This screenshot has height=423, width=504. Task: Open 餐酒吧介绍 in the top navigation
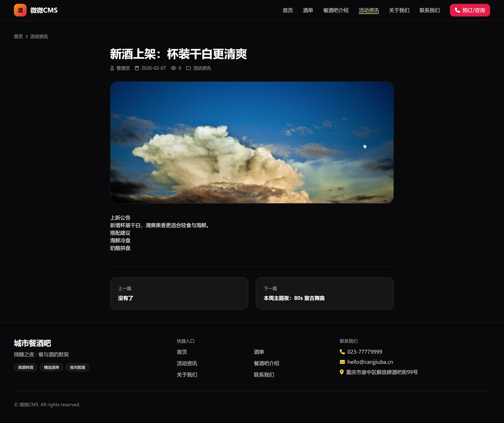(336, 10)
